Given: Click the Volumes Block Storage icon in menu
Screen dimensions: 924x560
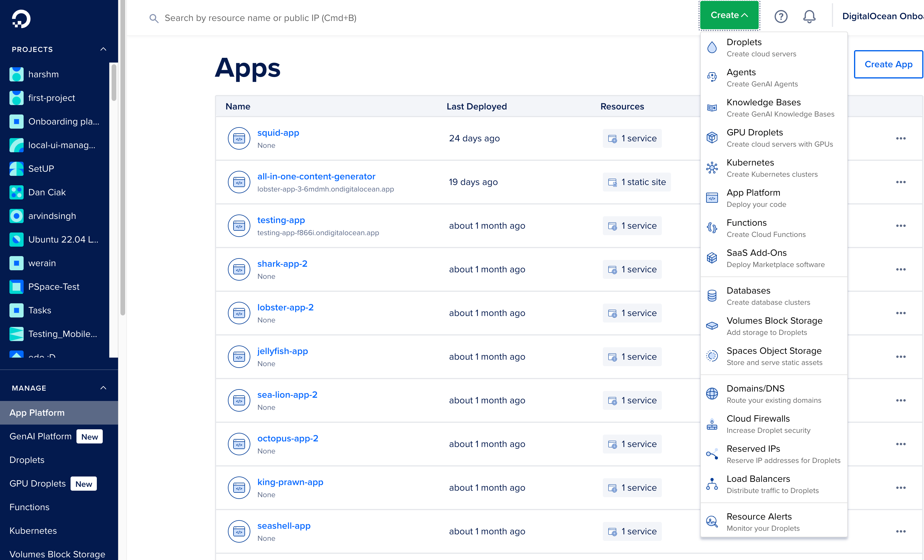Looking at the screenshot, I should 712,326.
